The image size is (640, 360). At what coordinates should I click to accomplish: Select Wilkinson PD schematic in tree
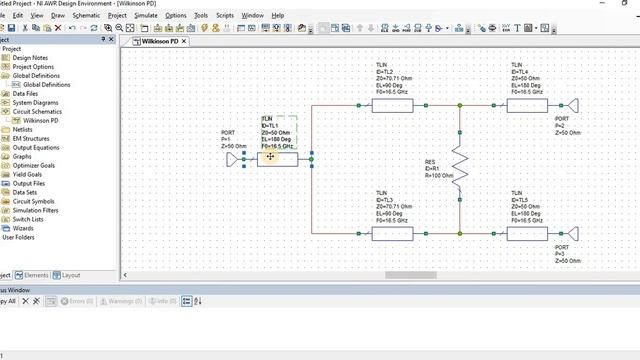tap(40, 121)
